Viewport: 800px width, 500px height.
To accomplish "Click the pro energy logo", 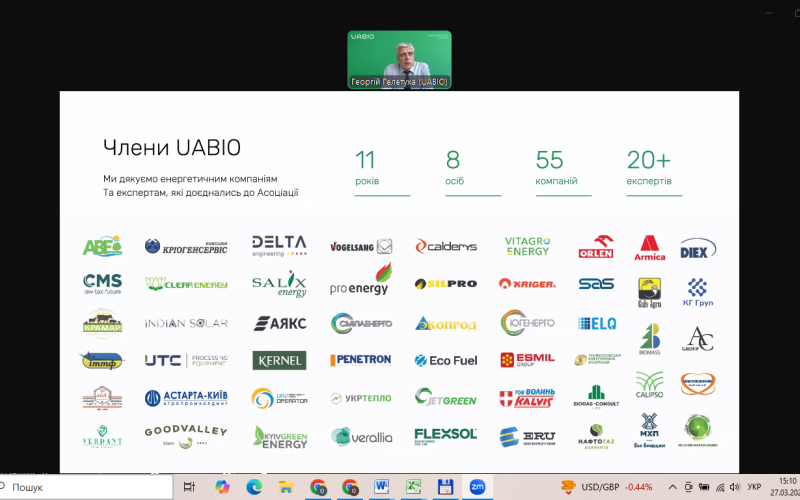I will point(361,280).
